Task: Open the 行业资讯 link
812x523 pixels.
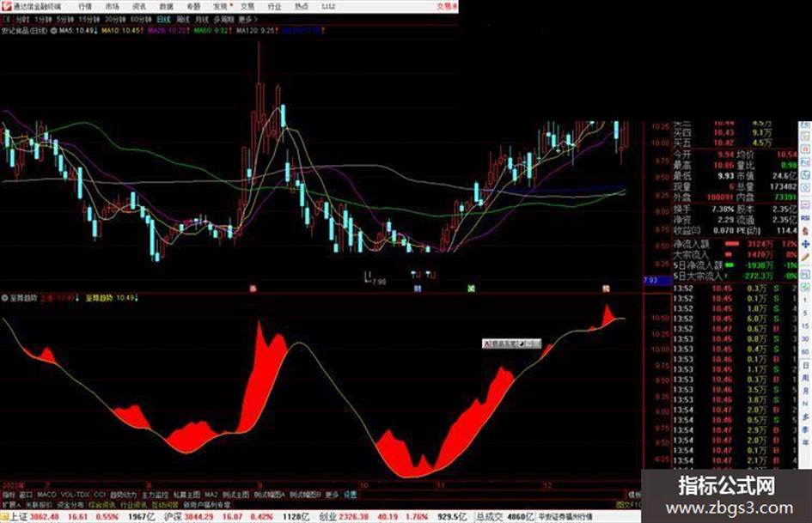Action: 133,504
